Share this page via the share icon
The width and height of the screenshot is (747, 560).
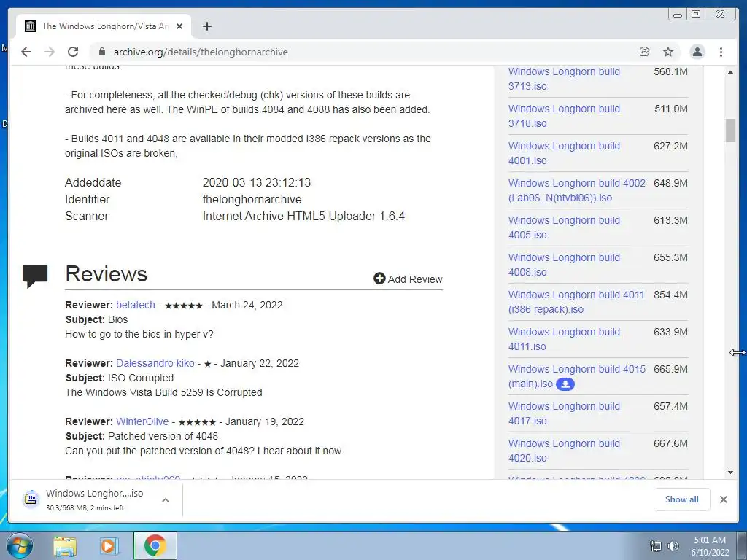[x=645, y=52]
